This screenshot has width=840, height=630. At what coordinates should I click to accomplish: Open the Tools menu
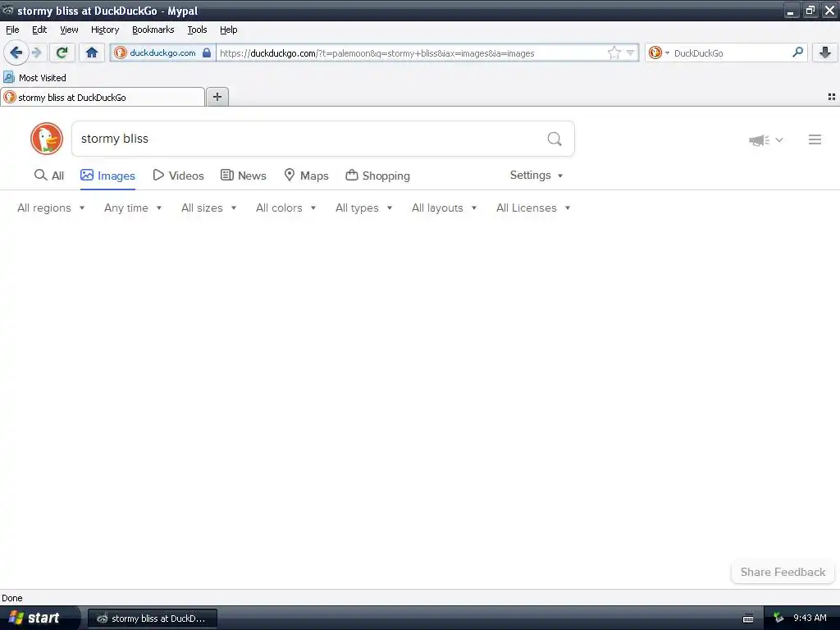tap(197, 30)
